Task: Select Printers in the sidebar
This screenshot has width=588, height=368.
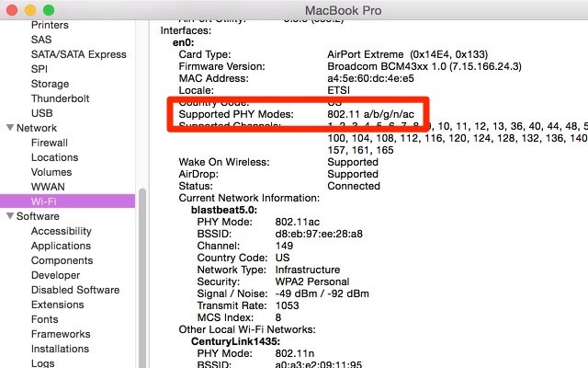Action: 50,25
